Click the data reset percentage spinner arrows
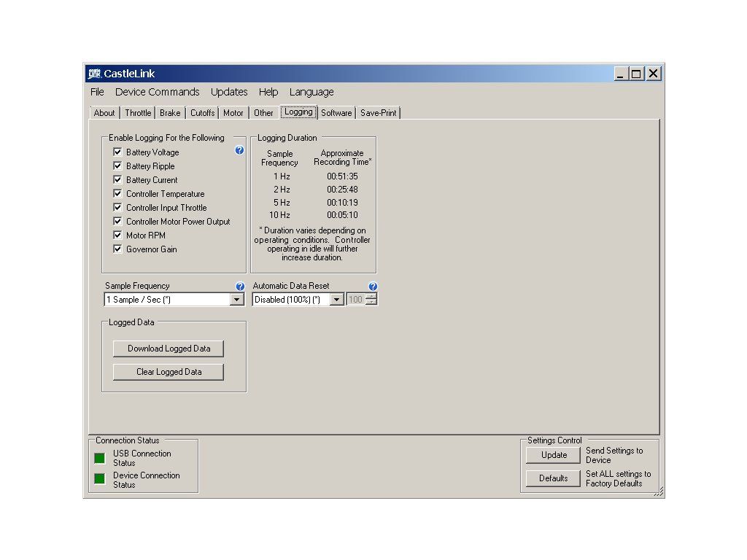Screen dimensions: 747x560 pyautogui.click(x=371, y=300)
